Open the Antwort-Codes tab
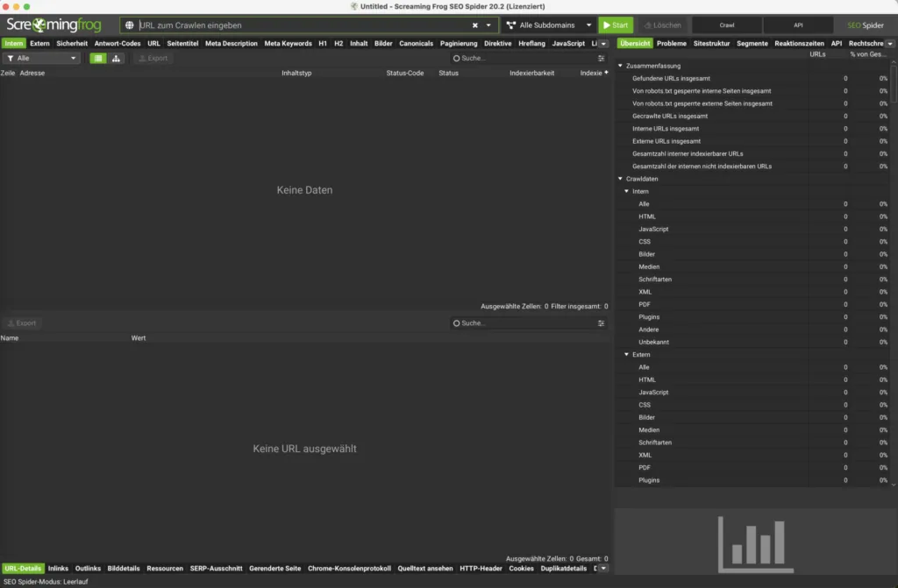 pos(118,44)
